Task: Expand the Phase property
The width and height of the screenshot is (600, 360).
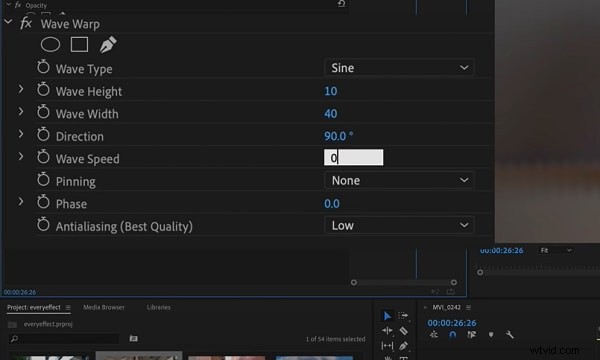Action: (21, 202)
